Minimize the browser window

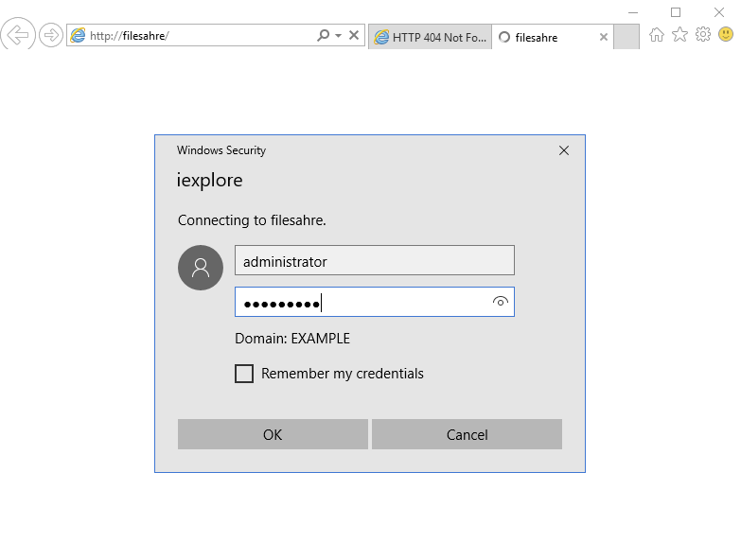tap(633, 12)
